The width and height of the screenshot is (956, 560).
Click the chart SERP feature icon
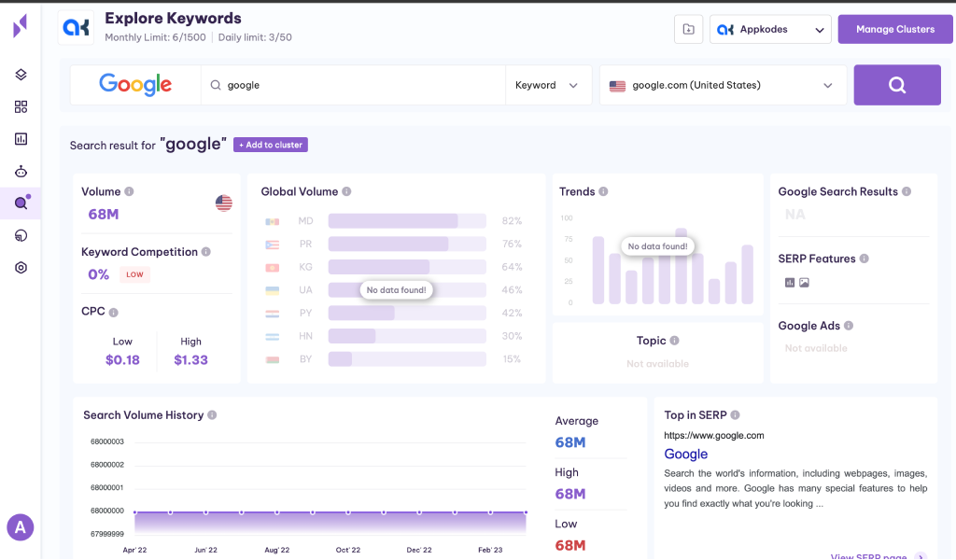[x=790, y=282]
